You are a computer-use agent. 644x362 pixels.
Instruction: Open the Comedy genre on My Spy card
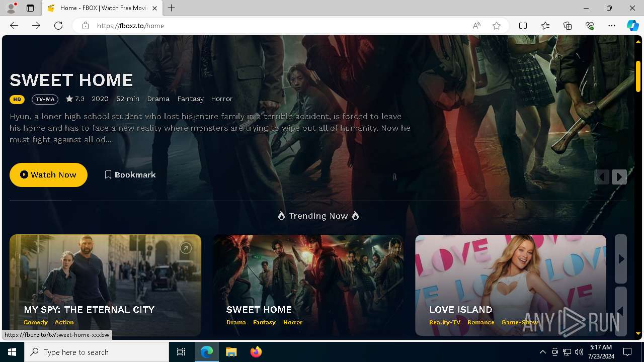click(x=36, y=322)
